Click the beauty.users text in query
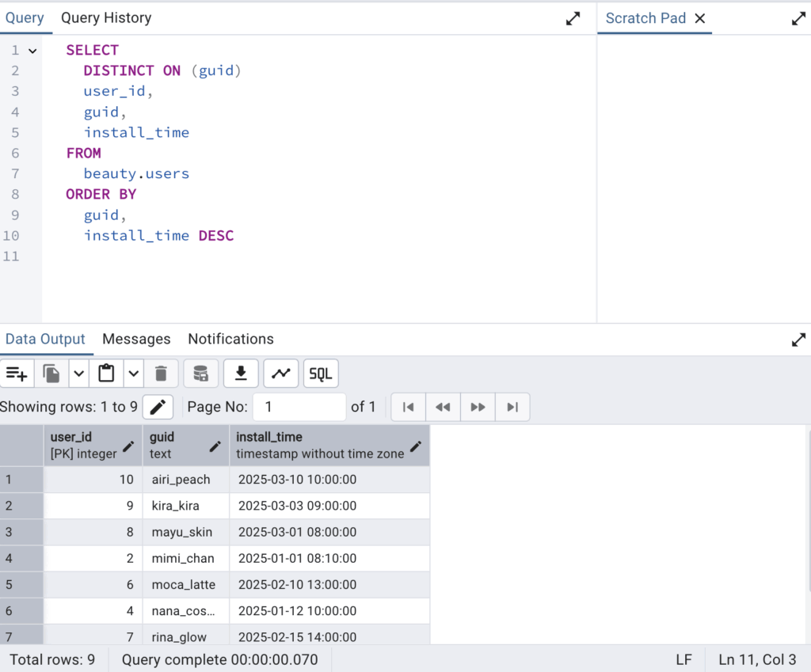Screen dimensions: 811x672 [136, 173]
